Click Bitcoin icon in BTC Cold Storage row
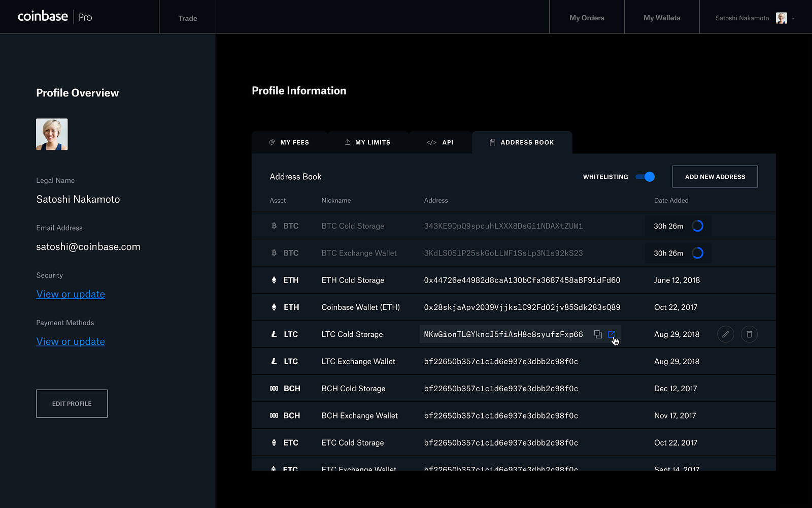This screenshot has width=812, height=508. pyautogui.click(x=274, y=226)
